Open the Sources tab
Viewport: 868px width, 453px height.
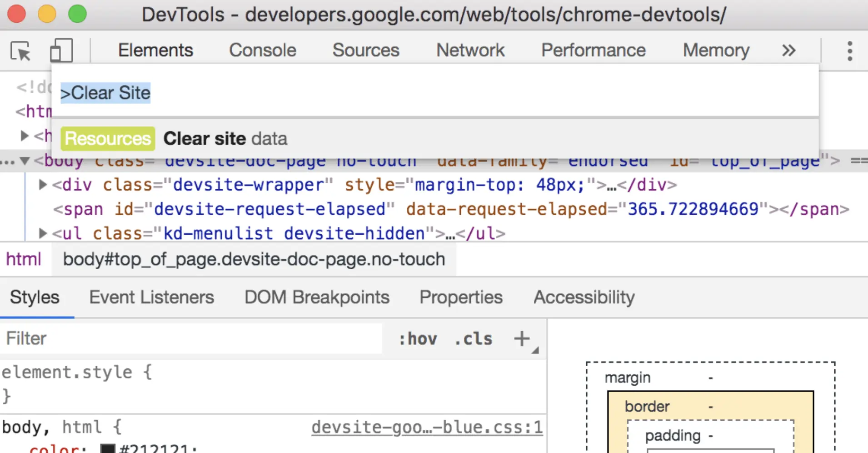366,50
